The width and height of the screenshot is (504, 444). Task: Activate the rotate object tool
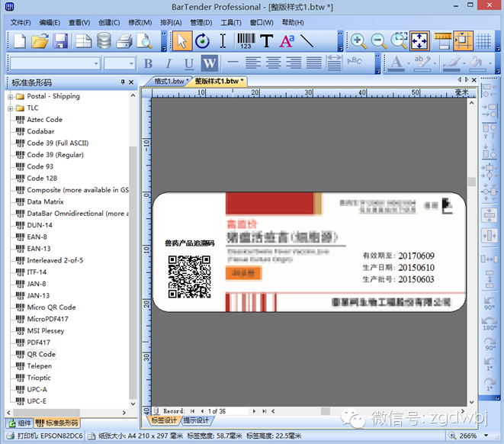tap(202, 41)
